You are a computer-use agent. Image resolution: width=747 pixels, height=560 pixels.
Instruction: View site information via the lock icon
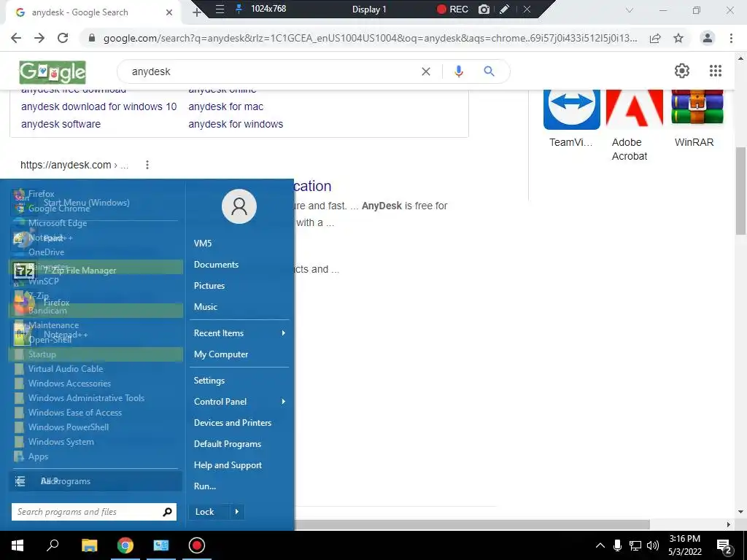click(92, 38)
